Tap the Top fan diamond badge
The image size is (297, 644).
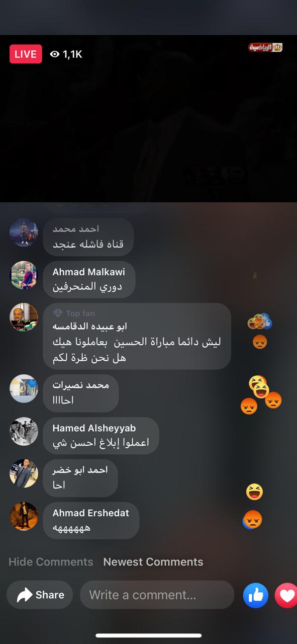pyautogui.click(x=58, y=313)
